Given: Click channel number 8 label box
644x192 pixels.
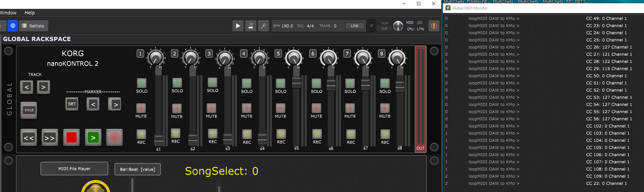Looking at the screenshot, I should [382, 53].
